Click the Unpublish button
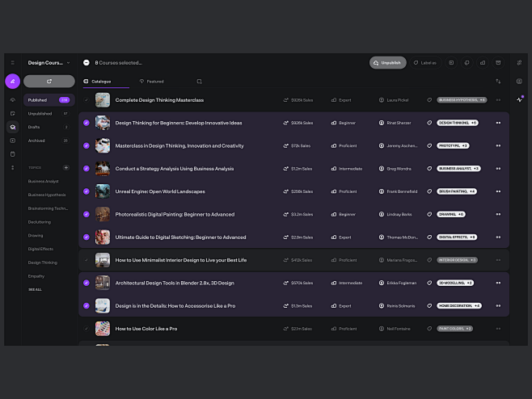 pos(388,62)
